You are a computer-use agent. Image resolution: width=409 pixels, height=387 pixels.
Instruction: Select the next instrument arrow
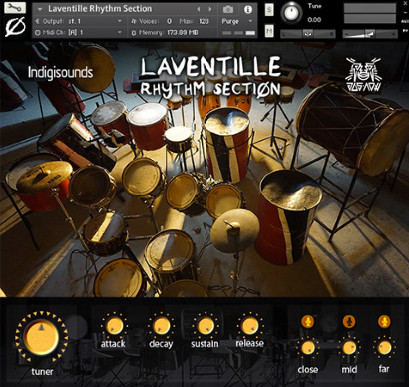(210, 9)
